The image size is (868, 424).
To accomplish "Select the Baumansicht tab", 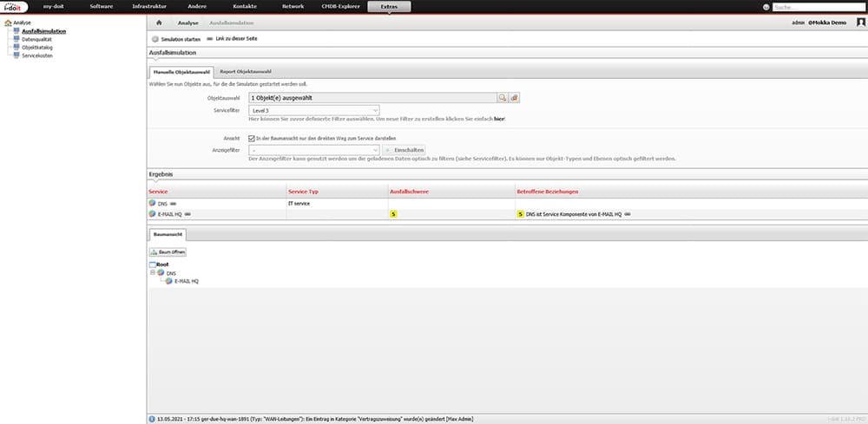I will pos(168,235).
